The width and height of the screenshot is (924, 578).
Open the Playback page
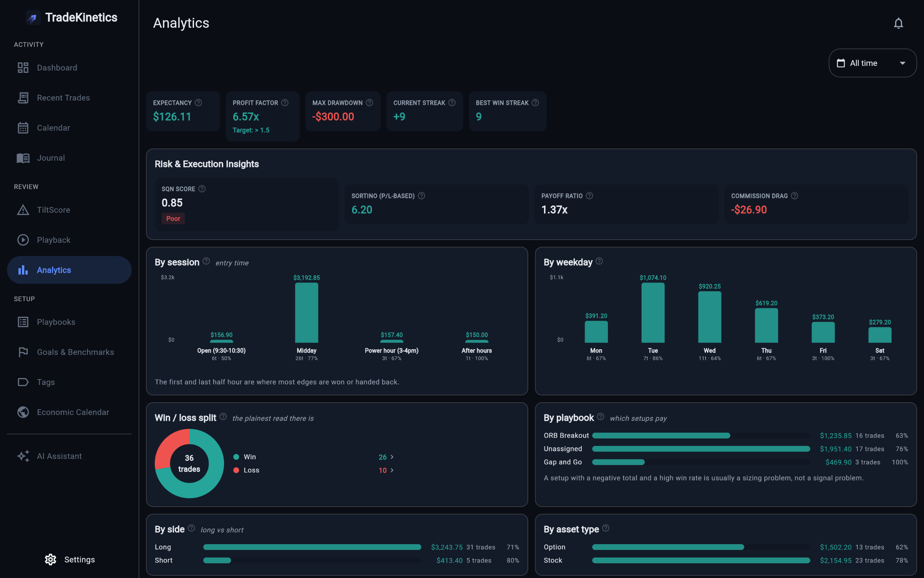[x=69, y=240]
